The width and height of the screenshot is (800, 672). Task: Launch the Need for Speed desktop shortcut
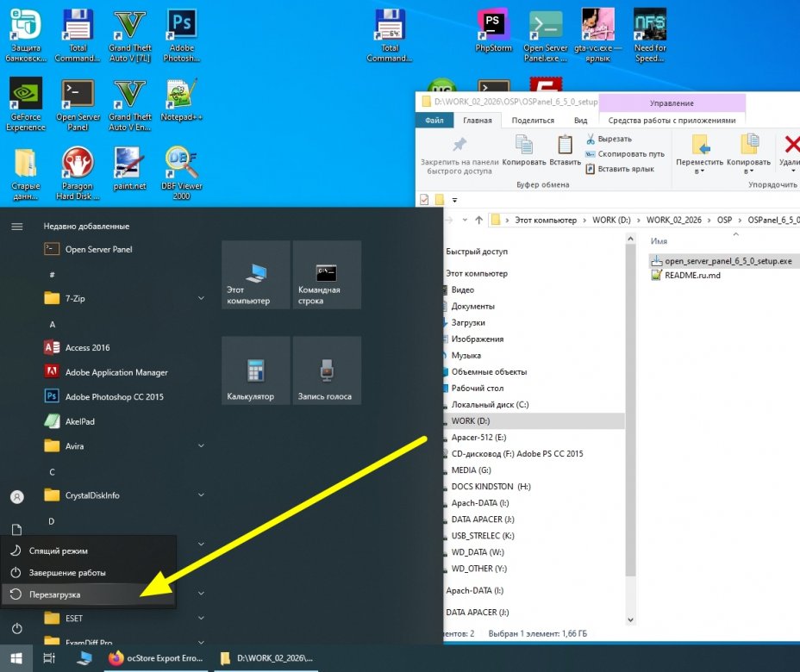point(650,35)
